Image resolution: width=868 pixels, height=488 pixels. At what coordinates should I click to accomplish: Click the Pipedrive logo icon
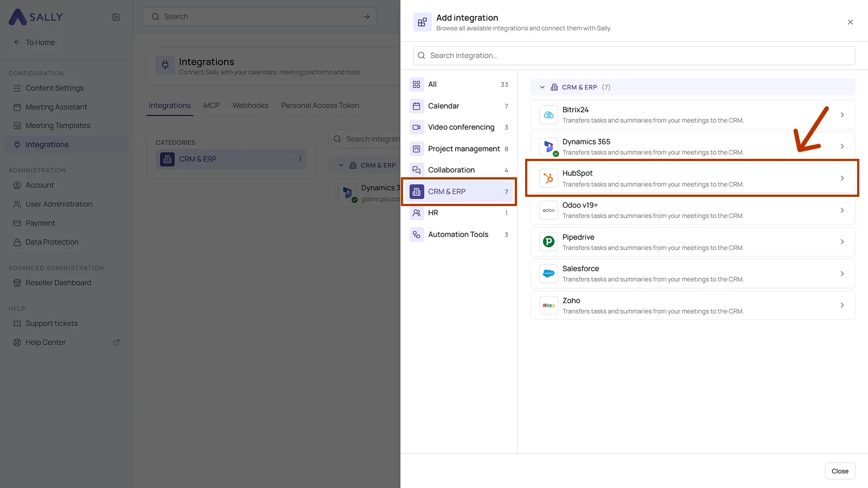[548, 242]
